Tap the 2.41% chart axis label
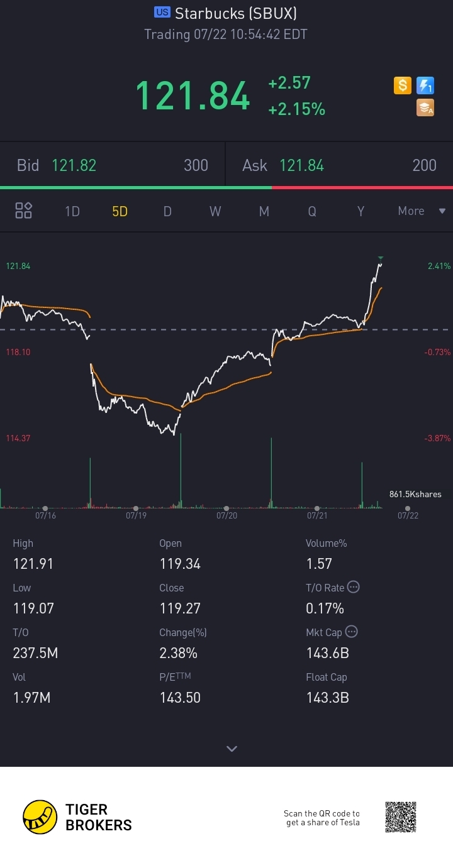Screen dimensions: 453x868 point(439,266)
